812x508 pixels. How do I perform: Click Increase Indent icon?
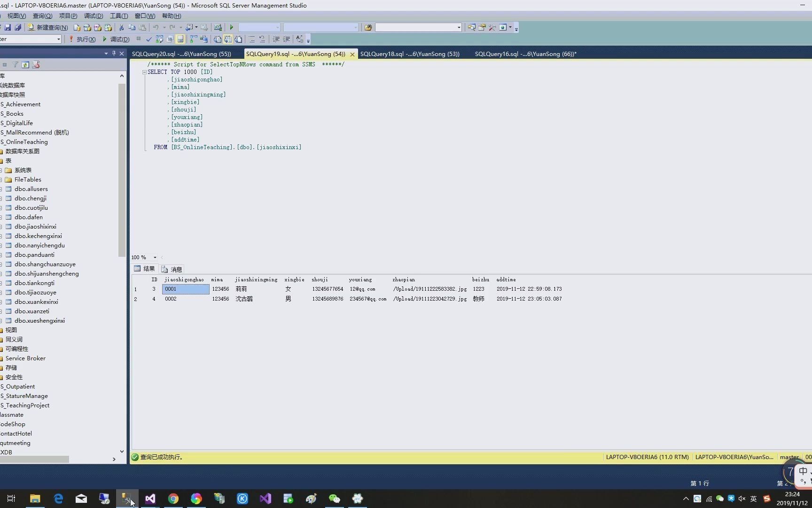[x=286, y=39]
